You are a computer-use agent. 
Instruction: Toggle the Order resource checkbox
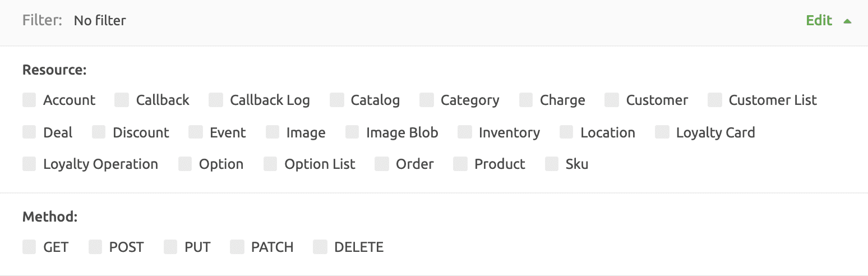[x=382, y=164]
